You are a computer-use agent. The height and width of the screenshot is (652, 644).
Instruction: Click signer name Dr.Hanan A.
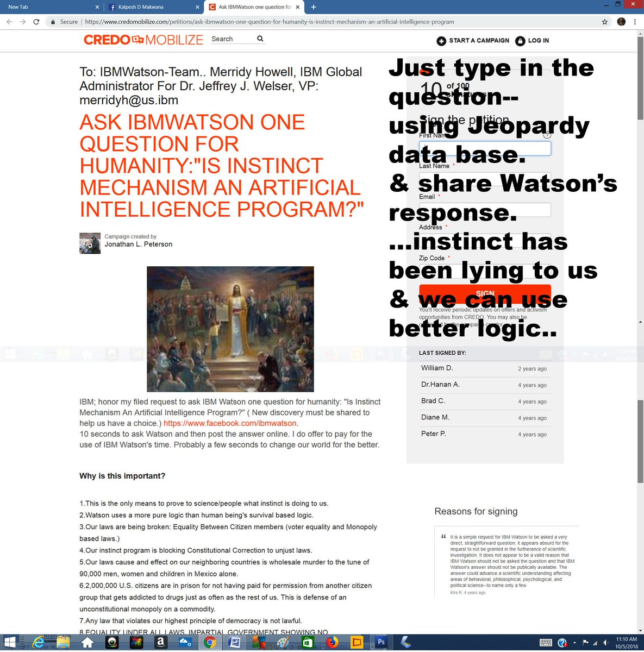440,384
